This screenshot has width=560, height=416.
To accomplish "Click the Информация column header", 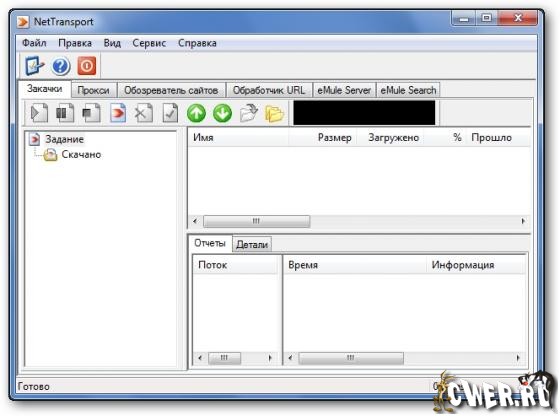I will (x=476, y=265).
